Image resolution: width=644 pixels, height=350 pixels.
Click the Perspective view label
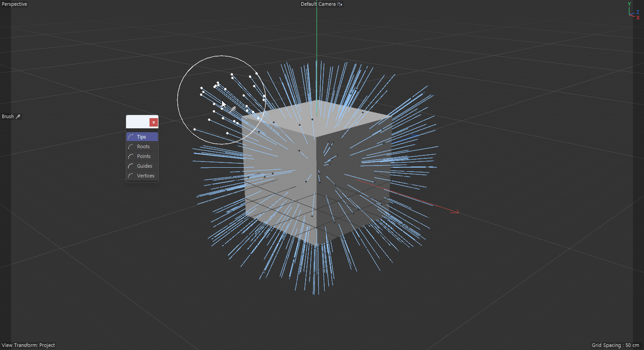(14, 4)
